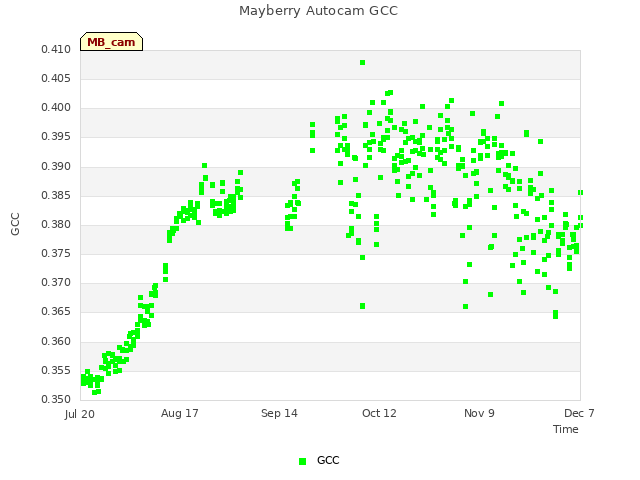Screen dimensions: 640x480
Task: Click the Jul 20 date label
Action: 80,414
